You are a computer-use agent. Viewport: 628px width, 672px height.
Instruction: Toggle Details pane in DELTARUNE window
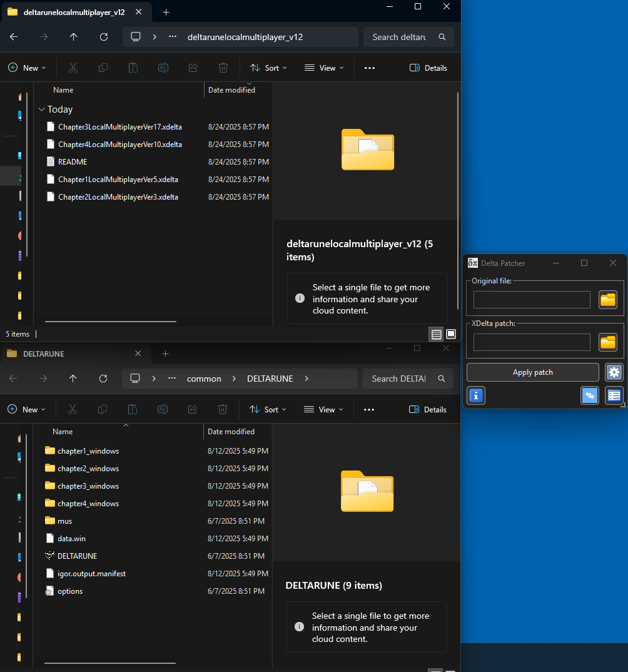427,409
